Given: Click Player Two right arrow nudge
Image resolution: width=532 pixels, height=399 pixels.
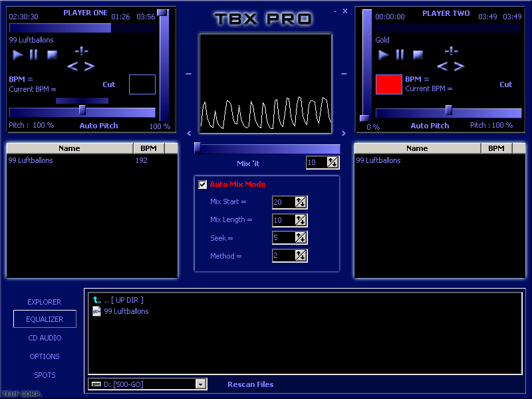Looking at the screenshot, I should (x=459, y=66).
